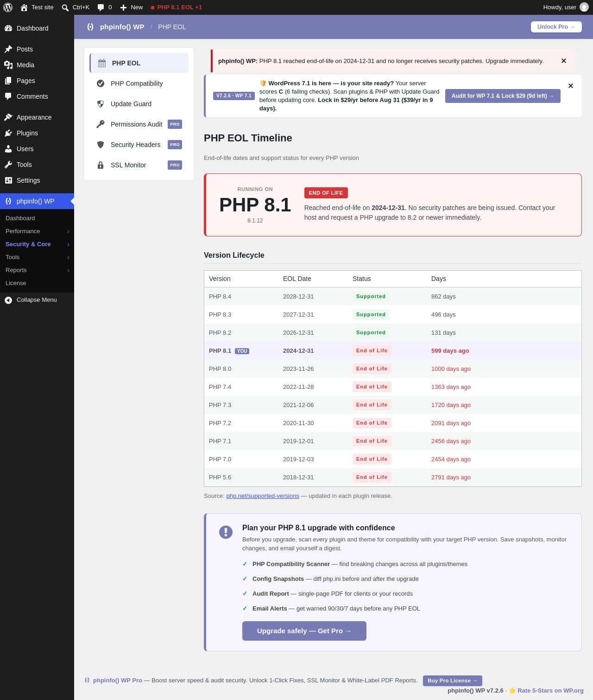Click the plus icon beside New
This screenshot has width=593, height=700.
[x=123, y=7]
